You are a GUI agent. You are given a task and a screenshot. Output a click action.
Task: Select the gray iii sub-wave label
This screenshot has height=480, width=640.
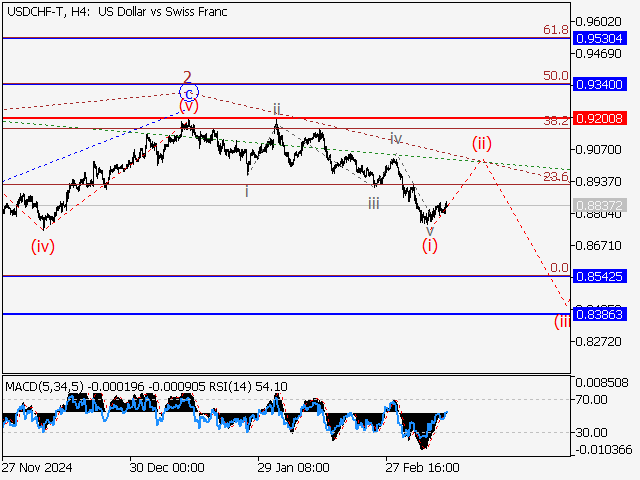coord(372,203)
